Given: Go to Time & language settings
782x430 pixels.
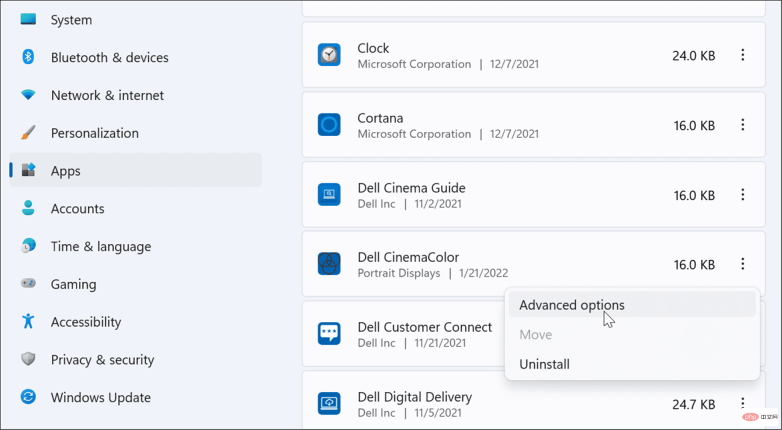Looking at the screenshot, I should point(101,246).
